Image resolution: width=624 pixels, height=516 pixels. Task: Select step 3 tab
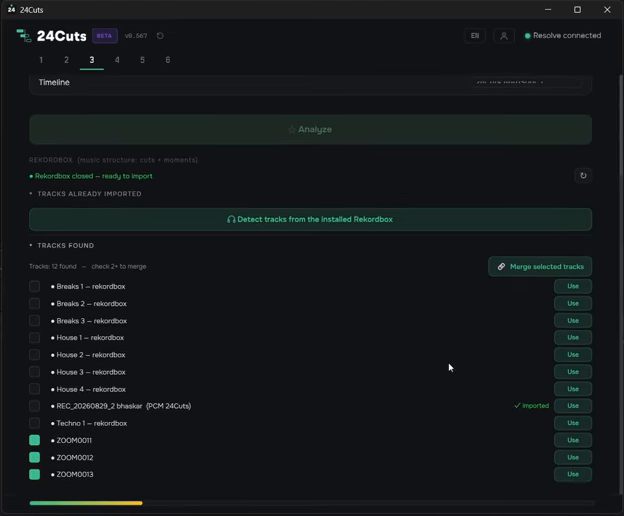92,60
